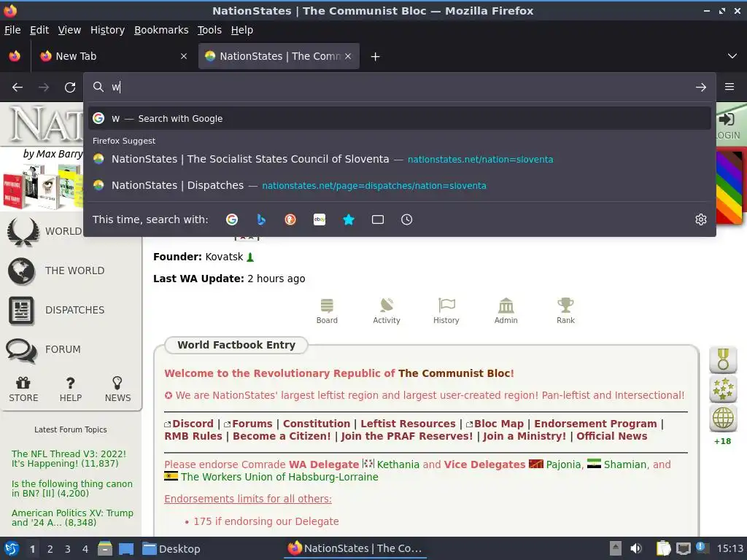Viewport: 747px width, 560px height.
Task: Open the Endorsement Program link
Action: [595, 424]
